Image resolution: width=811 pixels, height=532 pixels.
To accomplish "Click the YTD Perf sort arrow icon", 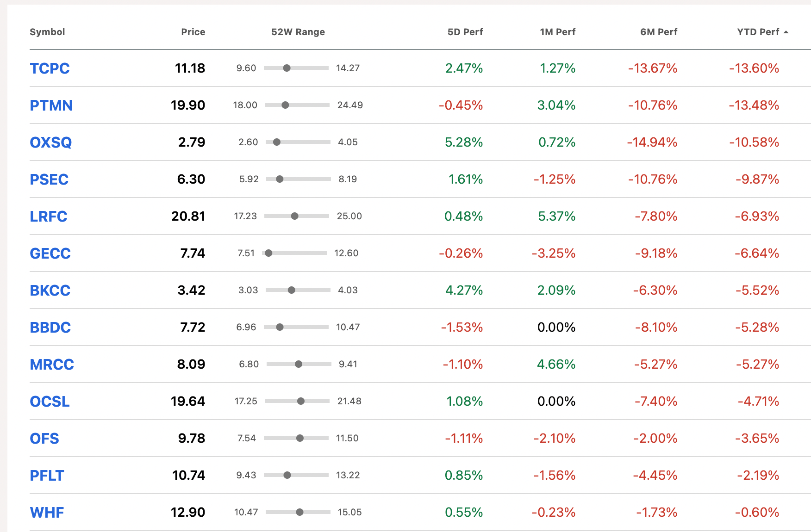I will click(x=786, y=32).
